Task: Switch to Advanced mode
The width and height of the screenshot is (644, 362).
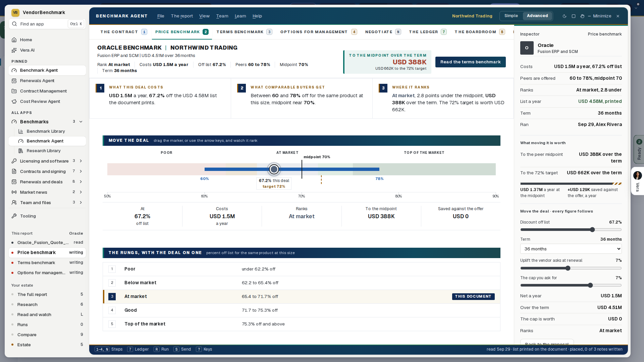Action: (x=537, y=16)
